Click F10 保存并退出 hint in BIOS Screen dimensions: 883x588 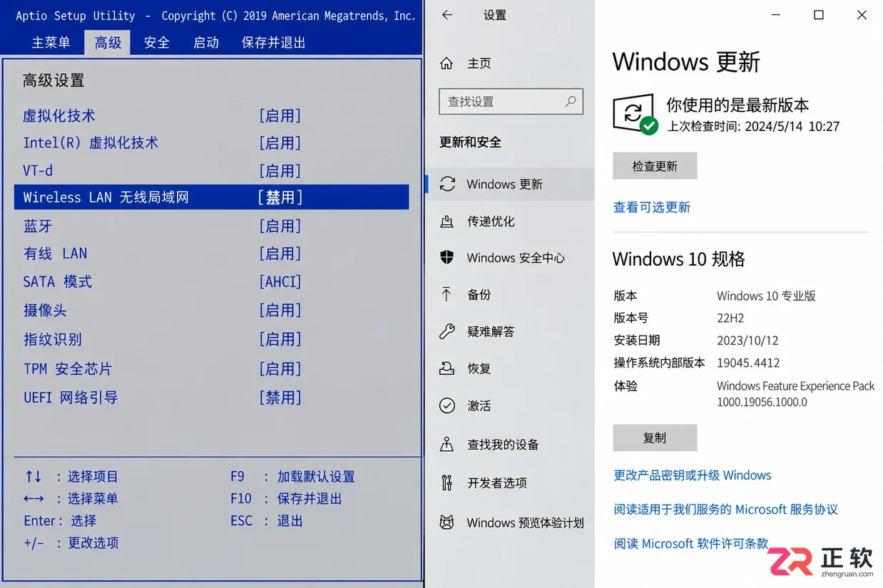(286, 499)
